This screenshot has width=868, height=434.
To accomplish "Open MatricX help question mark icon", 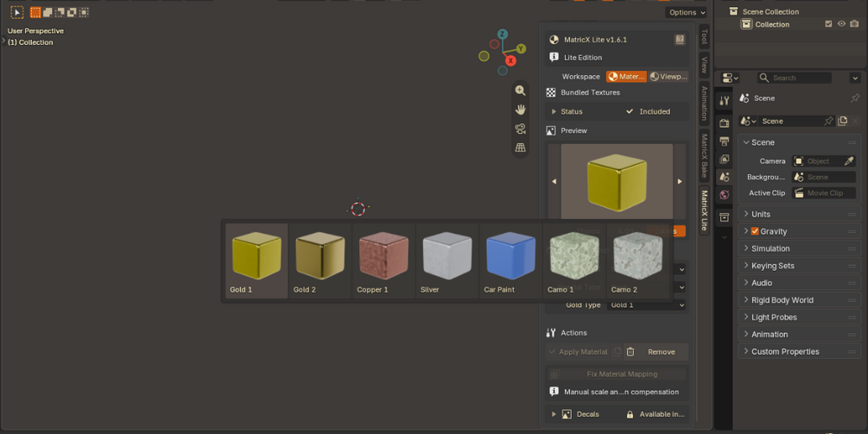I will coord(680,39).
